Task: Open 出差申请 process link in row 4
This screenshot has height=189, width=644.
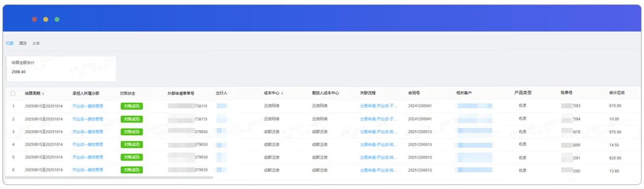Action: (x=379, y=145)
